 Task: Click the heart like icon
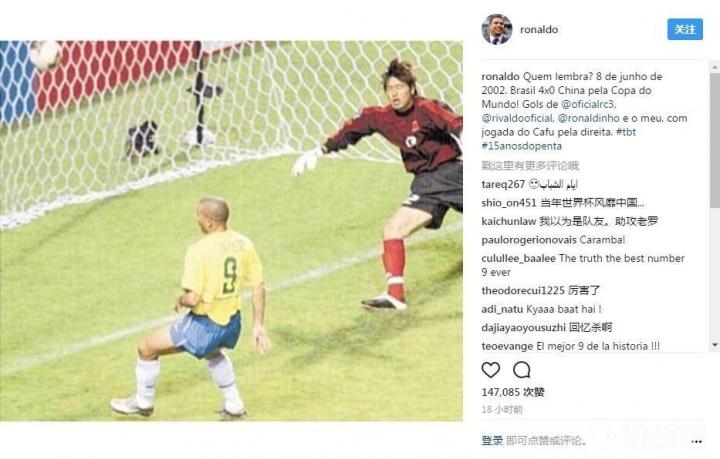tap(490, 370)
